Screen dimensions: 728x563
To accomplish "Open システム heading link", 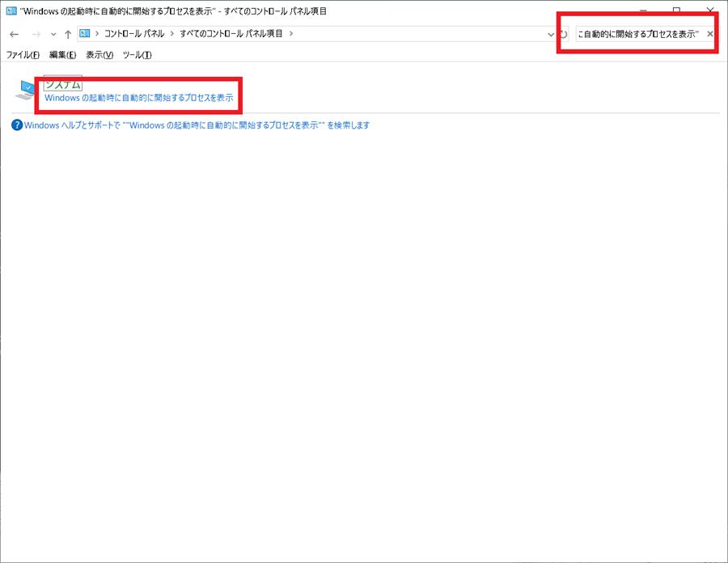I will pos(63,84).
